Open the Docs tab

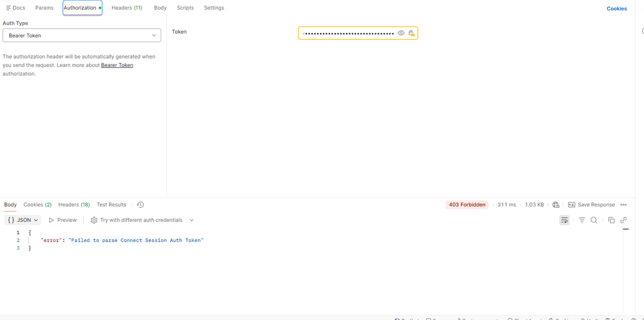tap(15, 8)
